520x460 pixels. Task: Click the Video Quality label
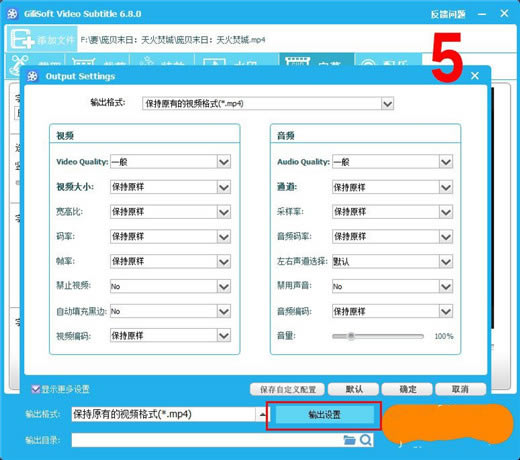pyautogui.click(x=82, y=162)
